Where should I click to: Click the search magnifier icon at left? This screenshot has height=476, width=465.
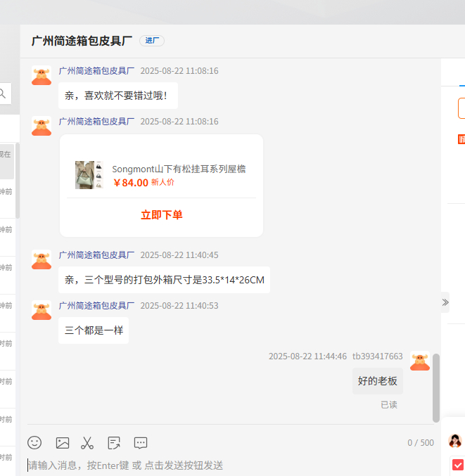coord(4,93)
